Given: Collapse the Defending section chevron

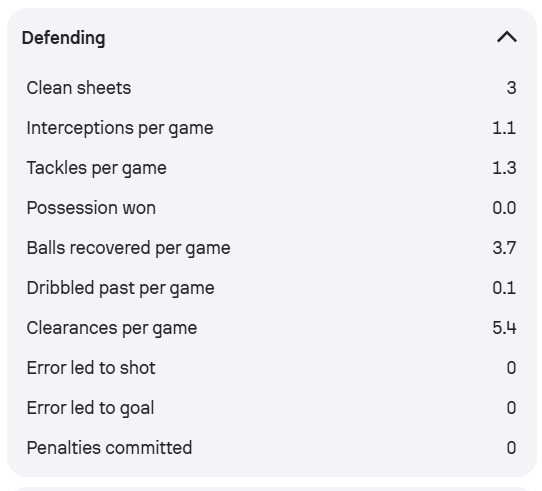Looking at the screenshot, I should pos(507,37).
